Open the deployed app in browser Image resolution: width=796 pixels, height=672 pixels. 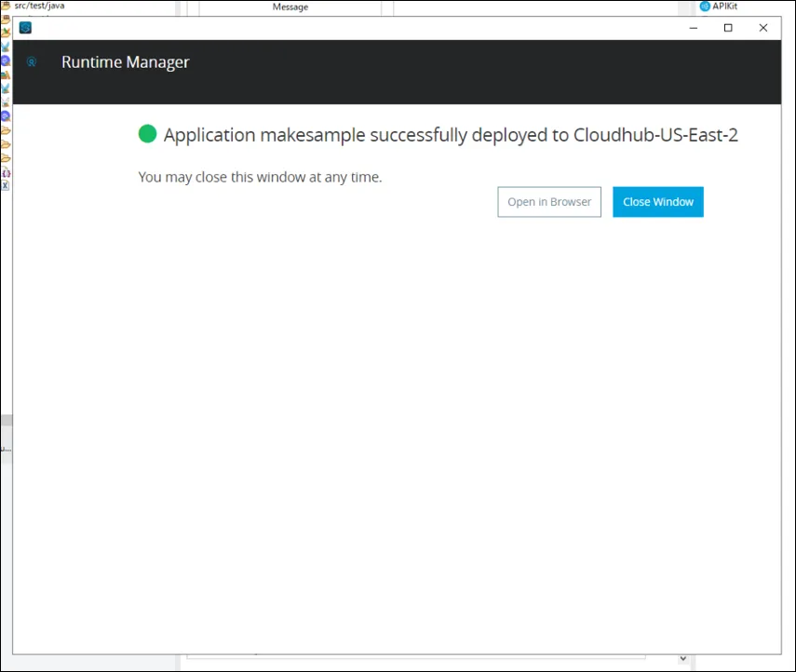coord(549,202)
